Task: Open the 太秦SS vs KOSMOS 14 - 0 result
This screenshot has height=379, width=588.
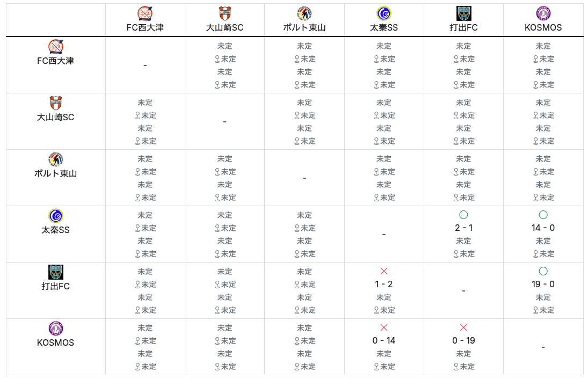Action: tap(543, 228)
